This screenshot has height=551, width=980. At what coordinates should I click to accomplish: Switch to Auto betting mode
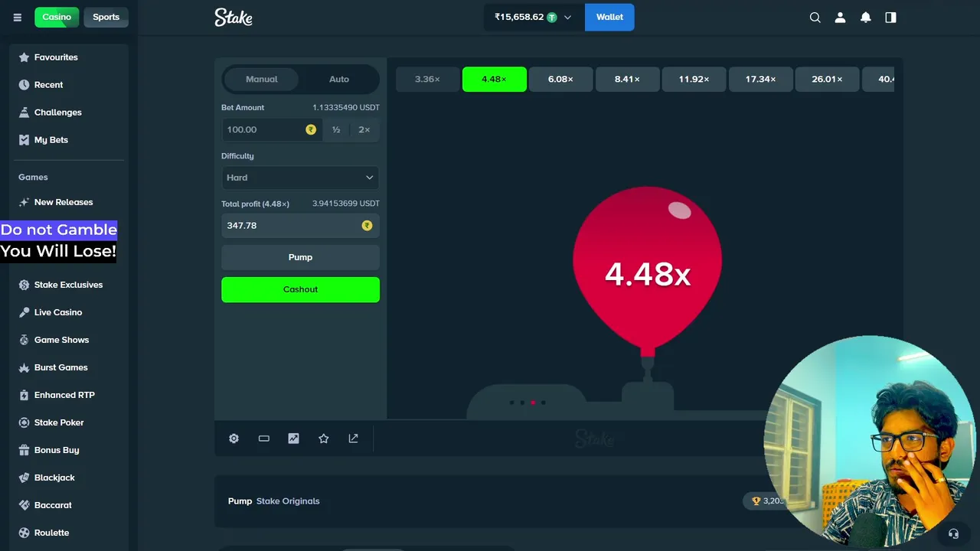(x=339, y=79)
